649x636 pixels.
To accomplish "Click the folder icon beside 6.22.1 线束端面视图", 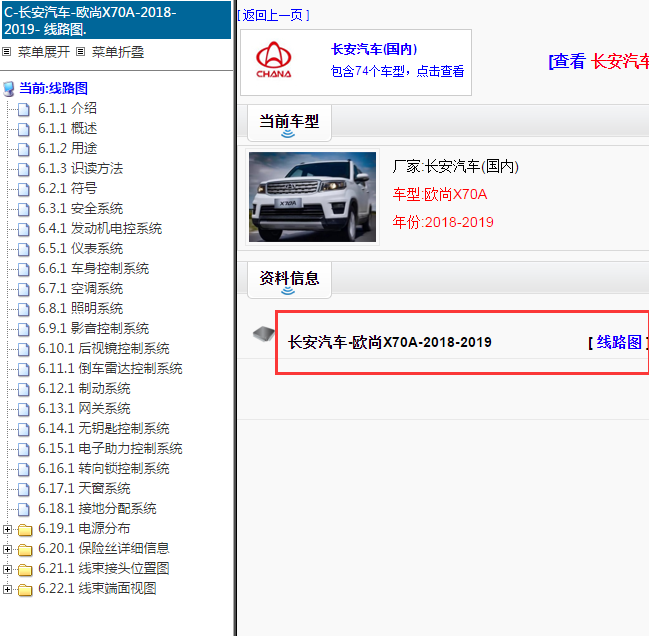I will point(25,590).
